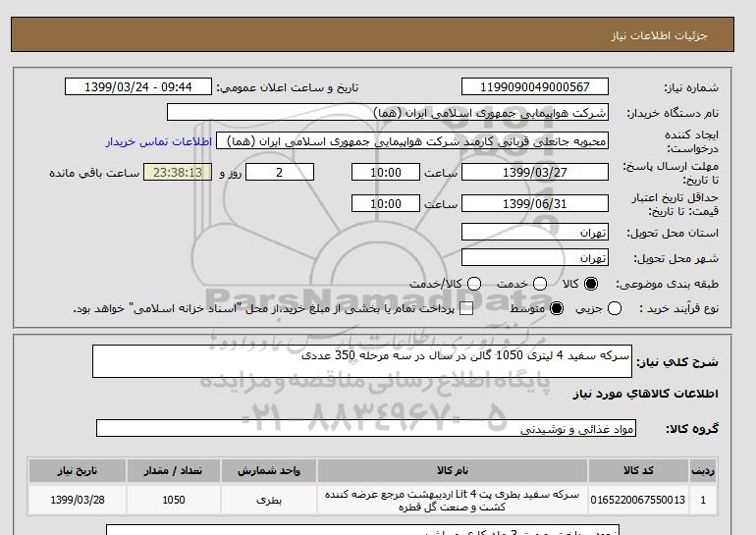Click the تعداد / مقدار column header
The height and width of the screenshot is (535, 756).
click(174, 471)
